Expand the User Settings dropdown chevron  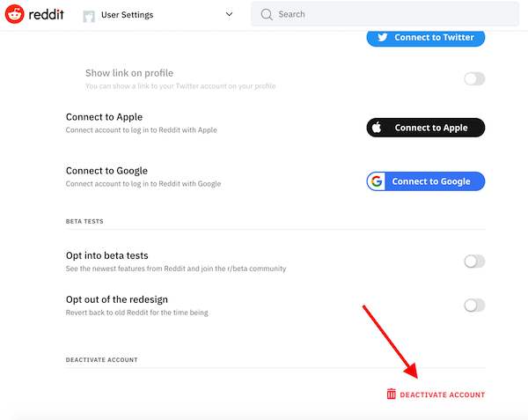click(229, 14)
